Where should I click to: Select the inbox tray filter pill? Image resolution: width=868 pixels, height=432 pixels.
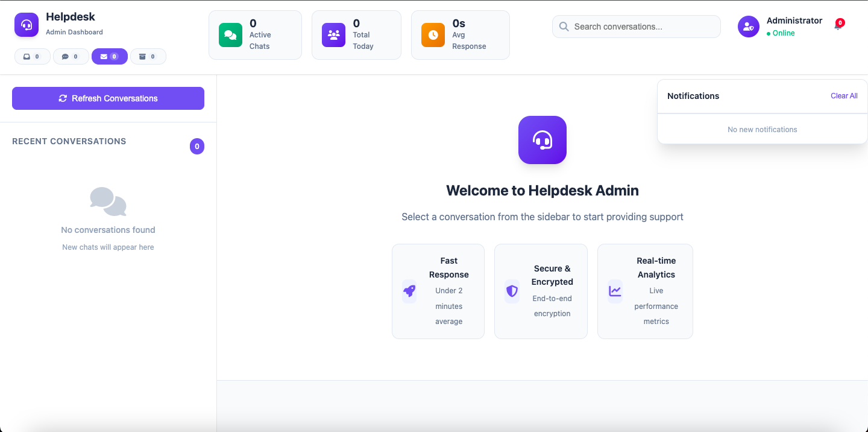pos(32,57)
